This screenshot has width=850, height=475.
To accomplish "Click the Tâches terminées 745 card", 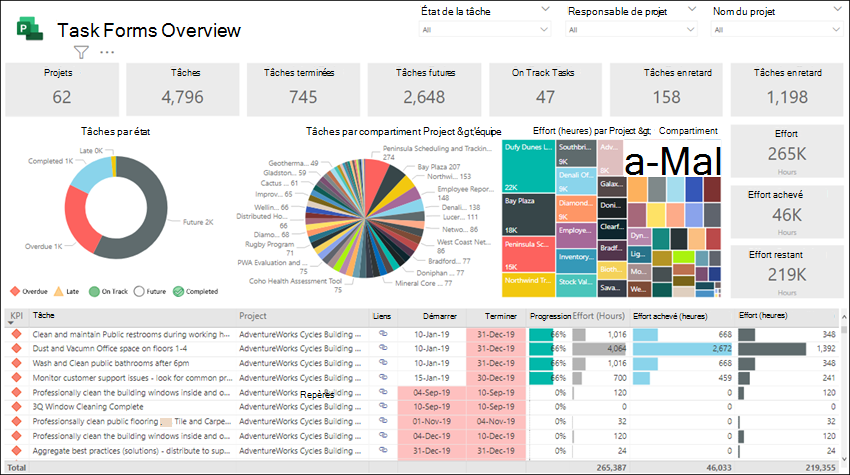I will [x=303, y=89].
